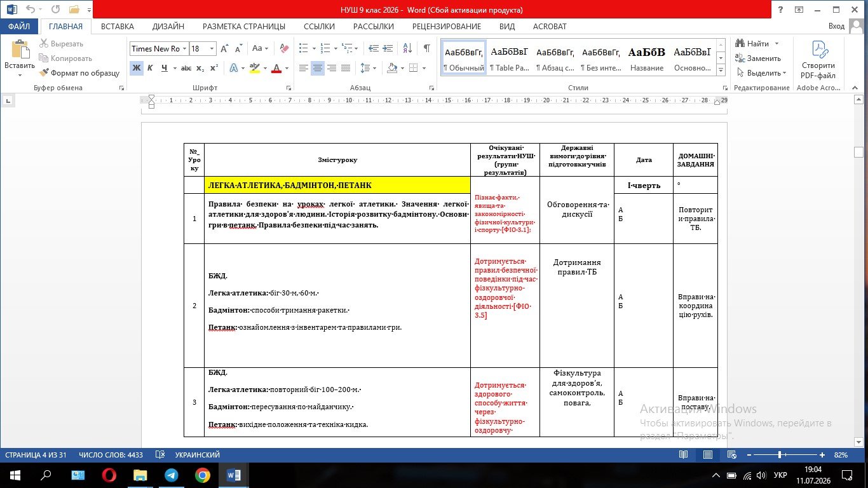Open the numbered list dropdown
Image resolution: width=868 pixels, height=488 pixels.
coord(335,48)
